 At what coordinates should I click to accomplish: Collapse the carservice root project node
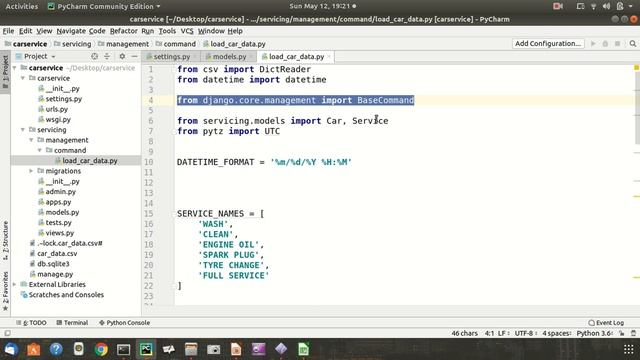(15, 68)
